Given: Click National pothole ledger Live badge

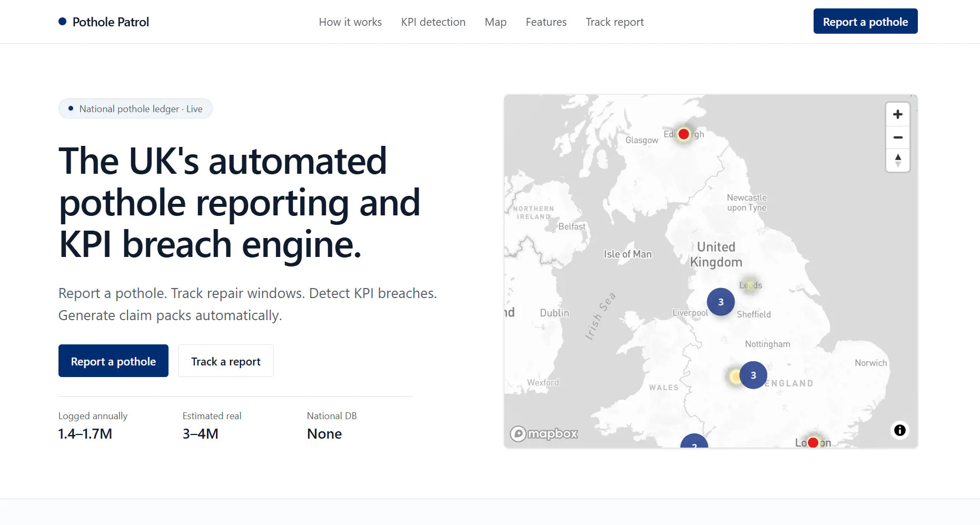Looking at the screenshot, I should [135, 108].
